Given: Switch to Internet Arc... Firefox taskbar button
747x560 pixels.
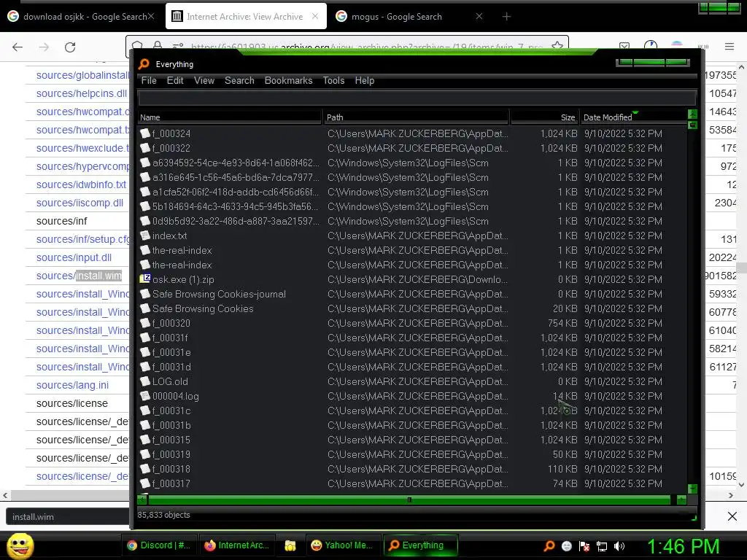Looking at the screenshot, I should [x=236, y=545].
